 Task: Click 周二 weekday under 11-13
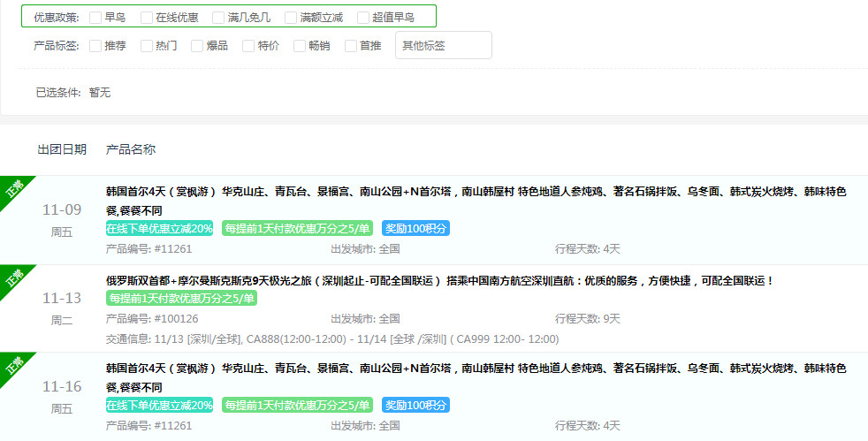[x=62, y=321]
